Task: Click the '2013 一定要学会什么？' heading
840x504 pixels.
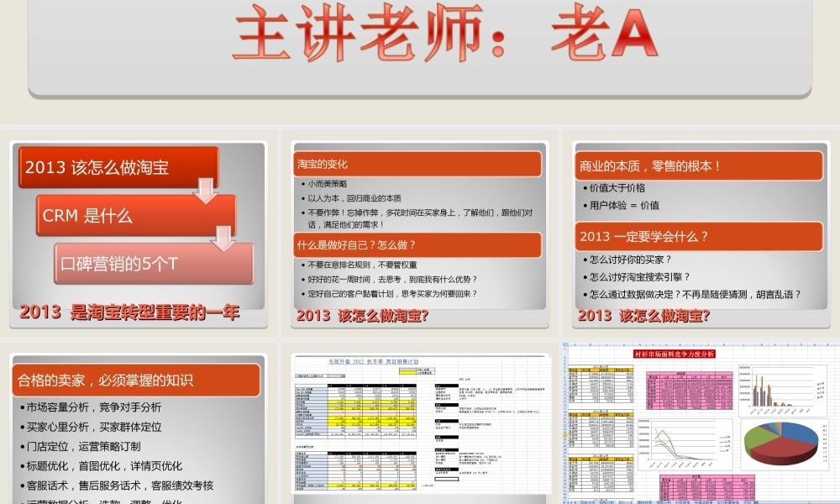Action: click(699, 236)
